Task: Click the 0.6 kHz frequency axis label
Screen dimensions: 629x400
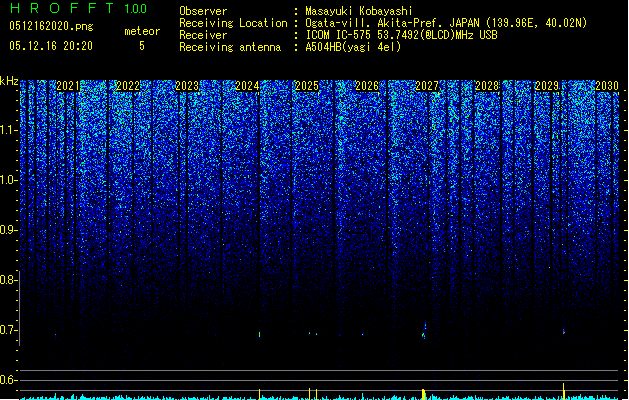Action: coord(9,380)
